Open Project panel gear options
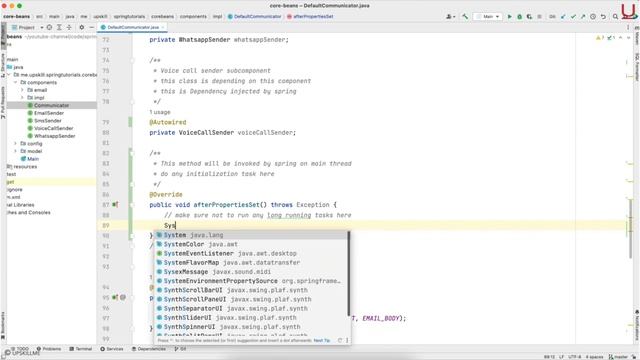 (x=82, y=27)
